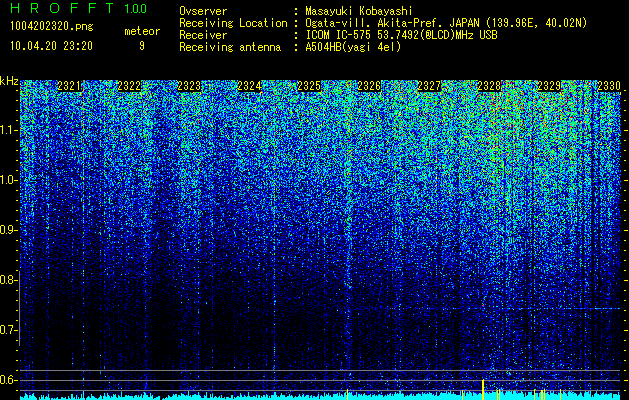Click the 0.6 kHz axis label
Viewport: 629px width, 400px height.
7,380
